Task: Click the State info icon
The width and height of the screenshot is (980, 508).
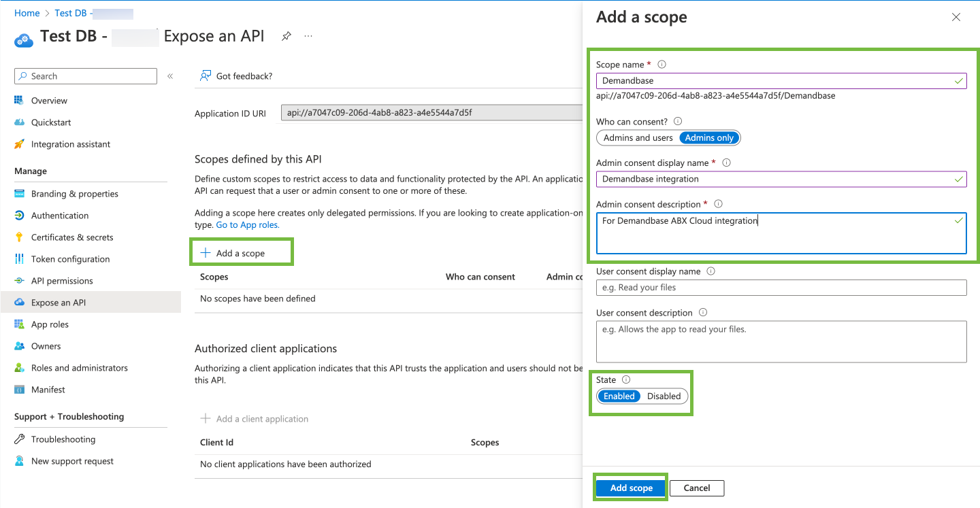Action: (626, 380)
